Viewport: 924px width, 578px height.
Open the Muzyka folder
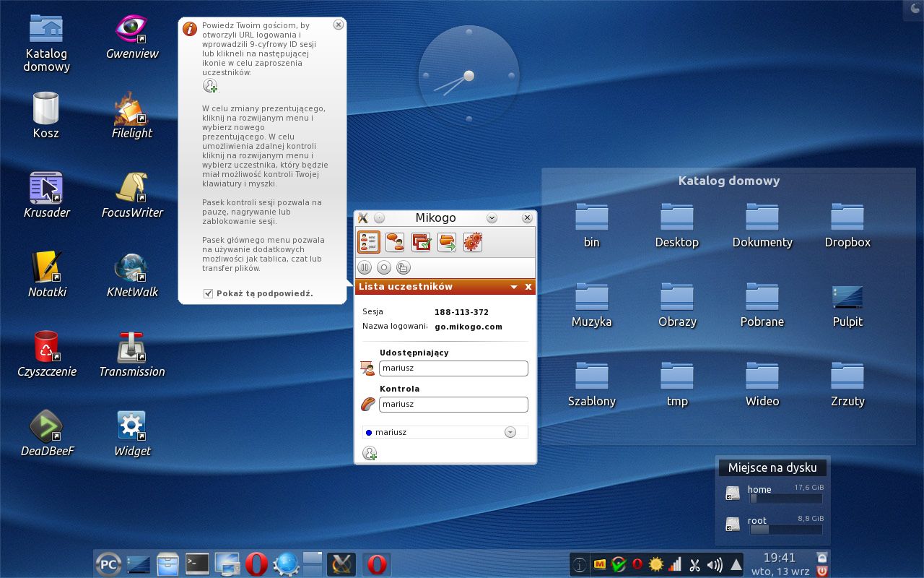click(592, 305)
